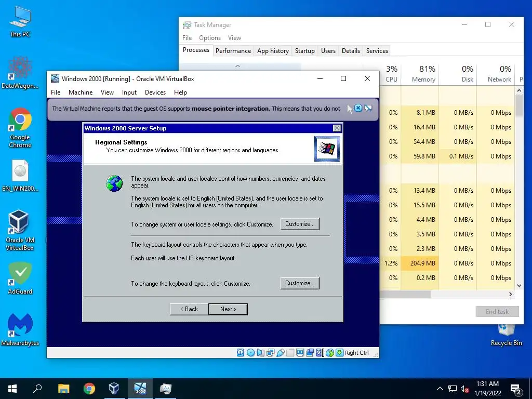Sort Task Manager by CPU column
This screenshot has width=532, height=399.
click(391, 74)
